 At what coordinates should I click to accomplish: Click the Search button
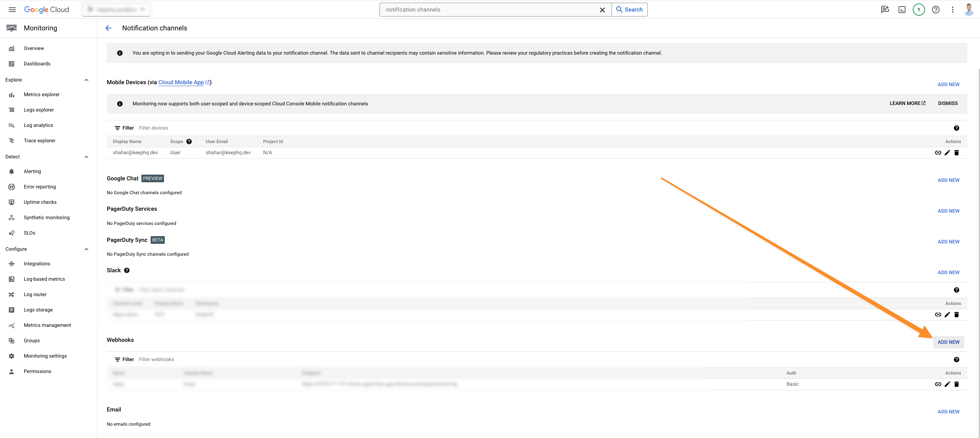[x=629, y=10]
